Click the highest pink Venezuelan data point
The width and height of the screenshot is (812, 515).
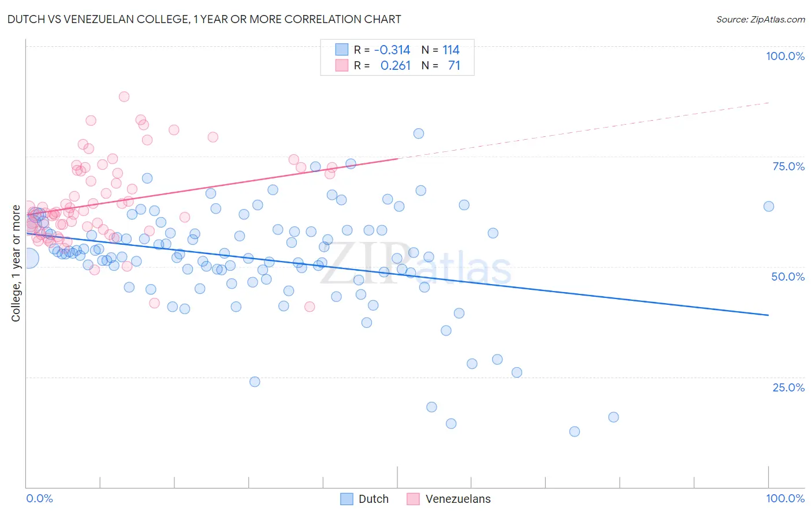point(124,96)
